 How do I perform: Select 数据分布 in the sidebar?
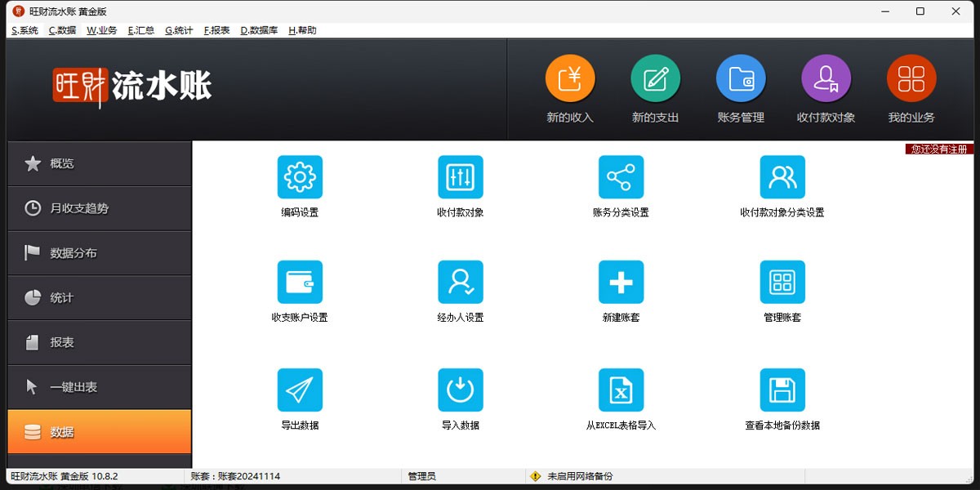(99, 253)
